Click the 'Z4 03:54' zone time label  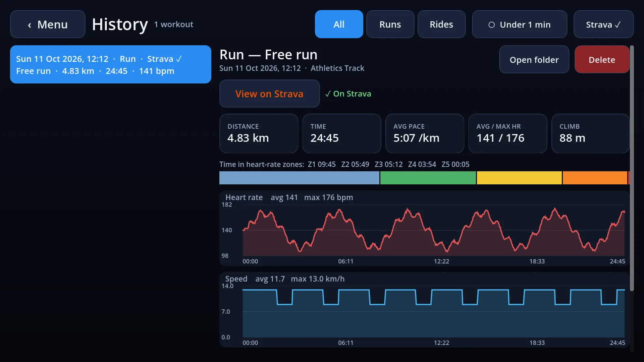tap(422, 164)
